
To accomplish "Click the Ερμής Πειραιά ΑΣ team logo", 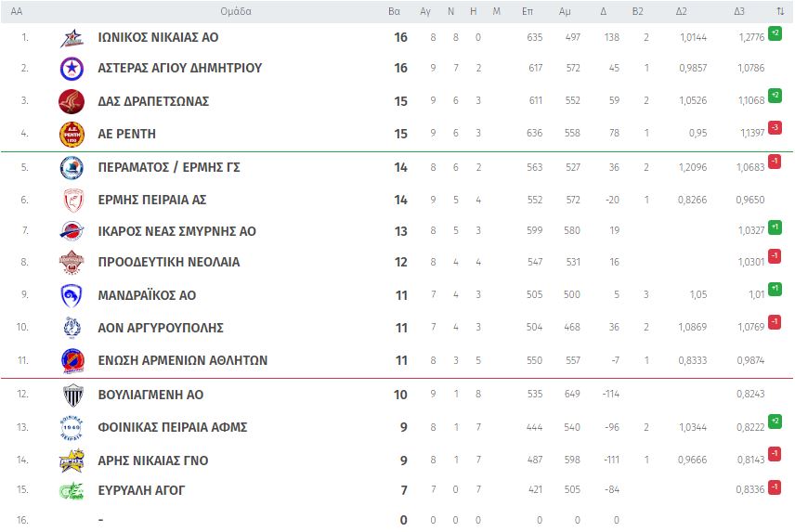I will tap(72, 200).
